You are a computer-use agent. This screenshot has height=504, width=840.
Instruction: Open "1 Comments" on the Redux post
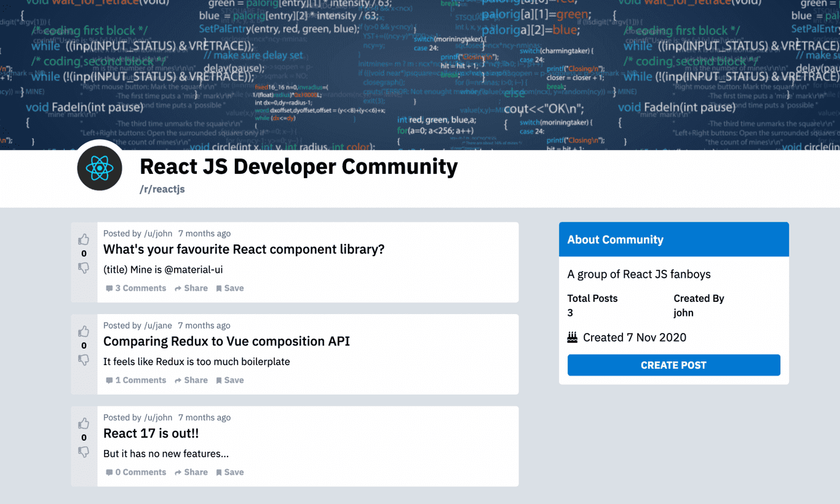[136, 380]
